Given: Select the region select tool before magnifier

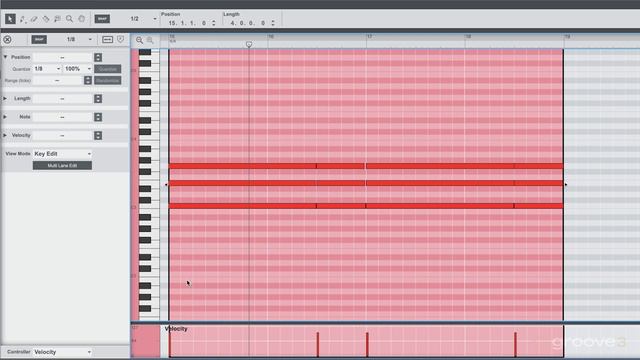Looking at the screenshot, I should [x=58, y=19].
